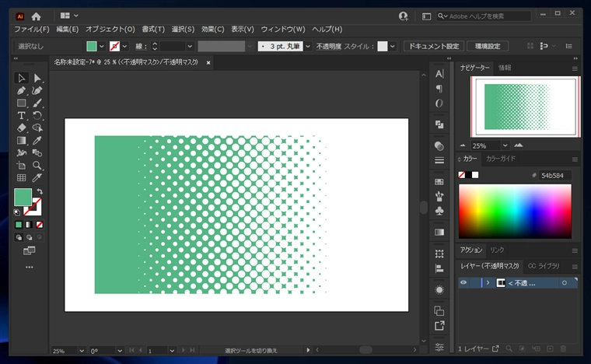Enable Draw Normal mode

[19, 237]
